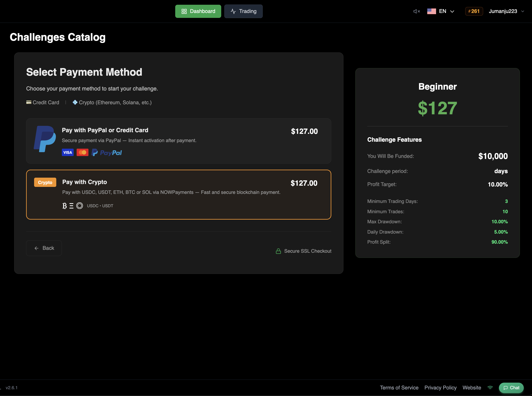Click the USDC circle icon
This screenshot has width=532, height=396.
pyautogui.click(x=79, y=205)
